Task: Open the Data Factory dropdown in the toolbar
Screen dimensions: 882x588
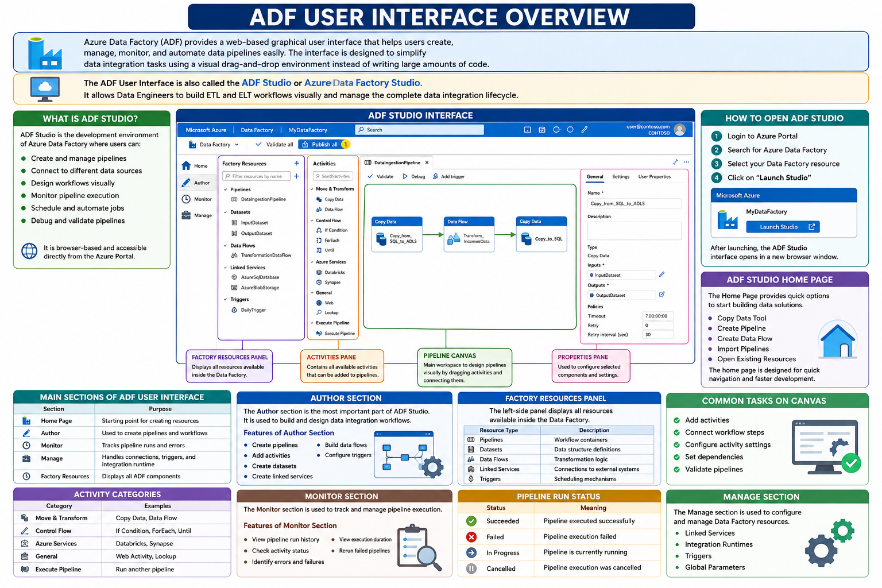Action: (x=213, y=145)
